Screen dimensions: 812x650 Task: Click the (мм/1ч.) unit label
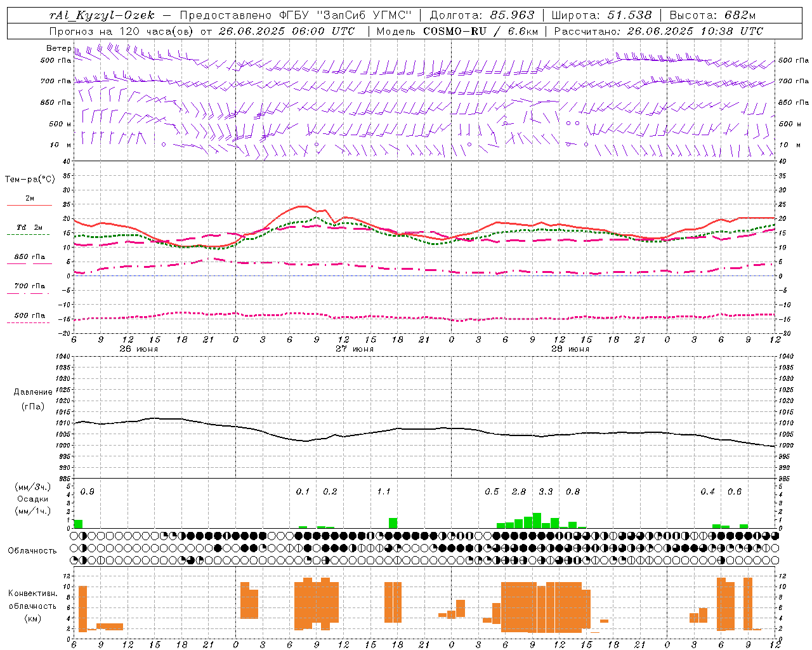33,511
